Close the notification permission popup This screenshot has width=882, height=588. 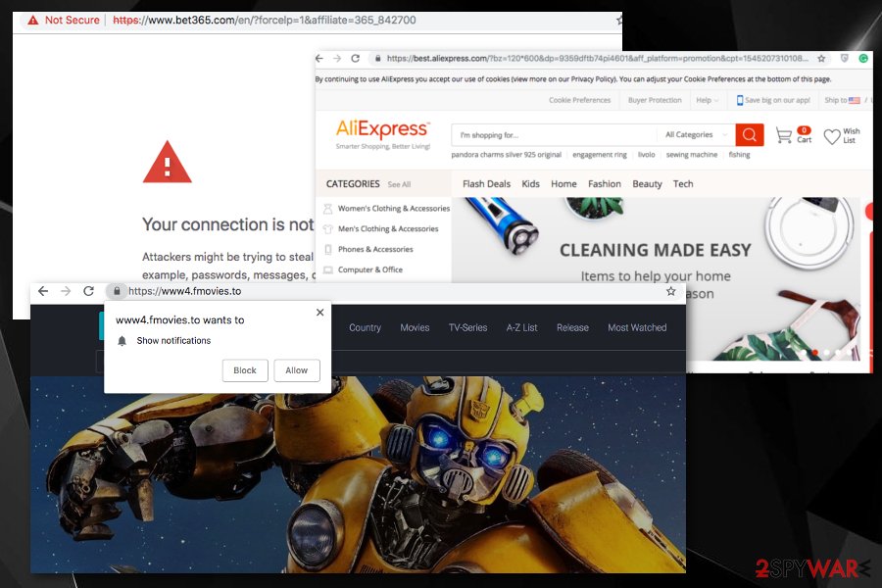tap(320, 313)
